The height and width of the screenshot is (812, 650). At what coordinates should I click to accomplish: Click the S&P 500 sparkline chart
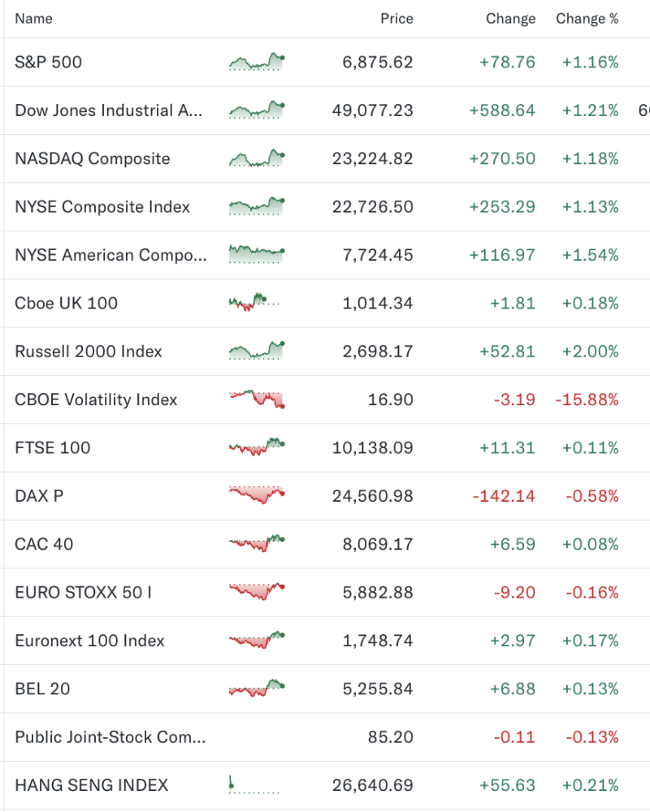pos(256,62)
